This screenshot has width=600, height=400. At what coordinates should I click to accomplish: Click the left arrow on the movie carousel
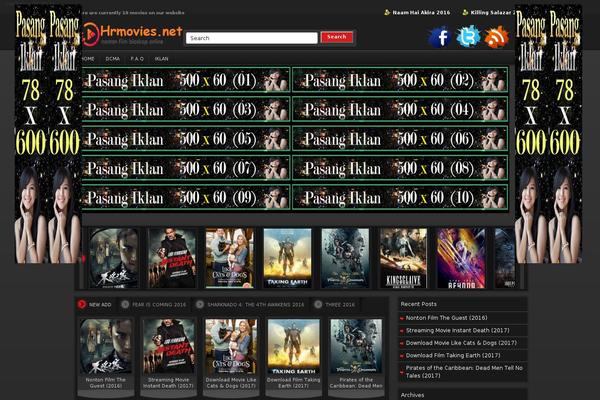tap(83, 259)
